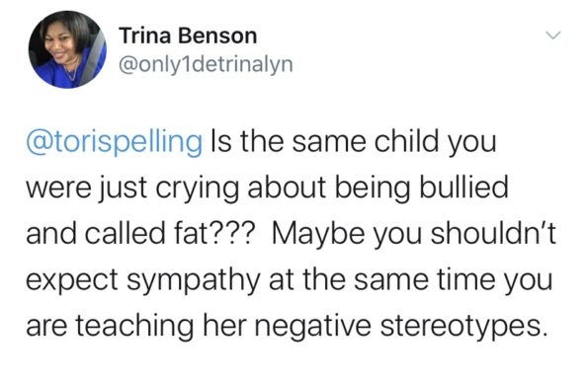This screenshot has height=379, width=588.
Task: Click the word 'stereotypes' in the tweet
Action: pyautogui.click(x=462, y=326)
